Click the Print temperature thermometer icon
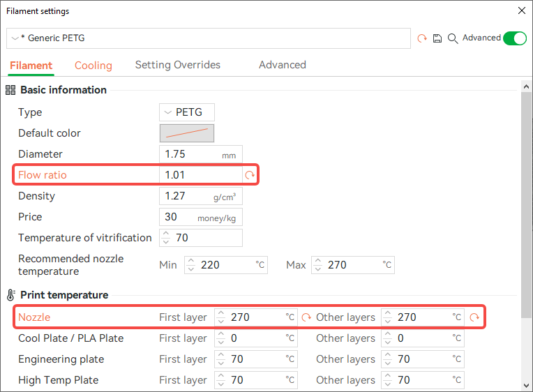 10,295
